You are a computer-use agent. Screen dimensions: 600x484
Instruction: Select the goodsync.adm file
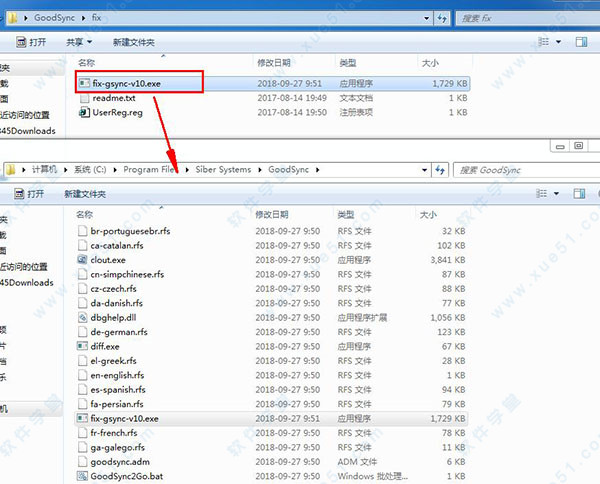click(x=120, y=462)
